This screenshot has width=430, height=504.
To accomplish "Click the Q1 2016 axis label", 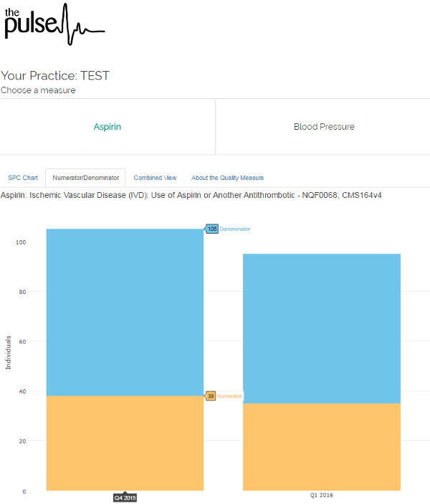I will tap(322, 495).
